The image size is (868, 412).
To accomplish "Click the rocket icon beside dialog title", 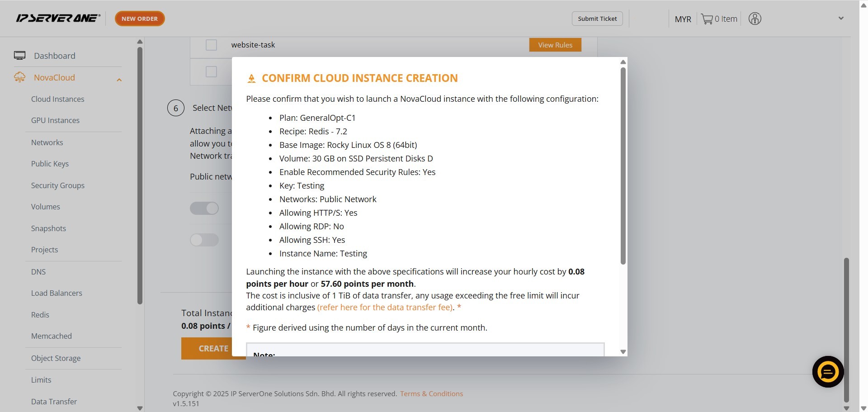I will [x=251, y=79].
